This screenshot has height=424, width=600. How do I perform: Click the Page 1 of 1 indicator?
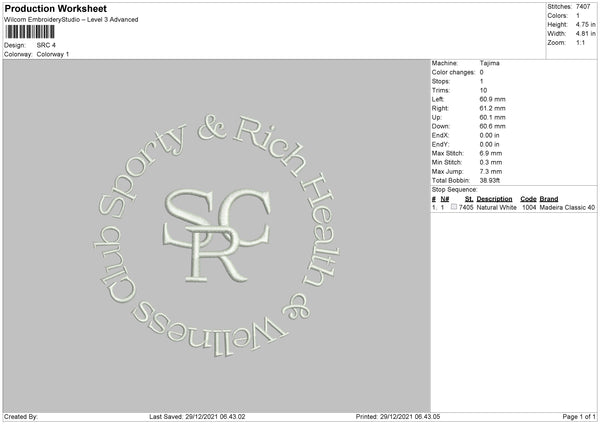click(579, 417)
